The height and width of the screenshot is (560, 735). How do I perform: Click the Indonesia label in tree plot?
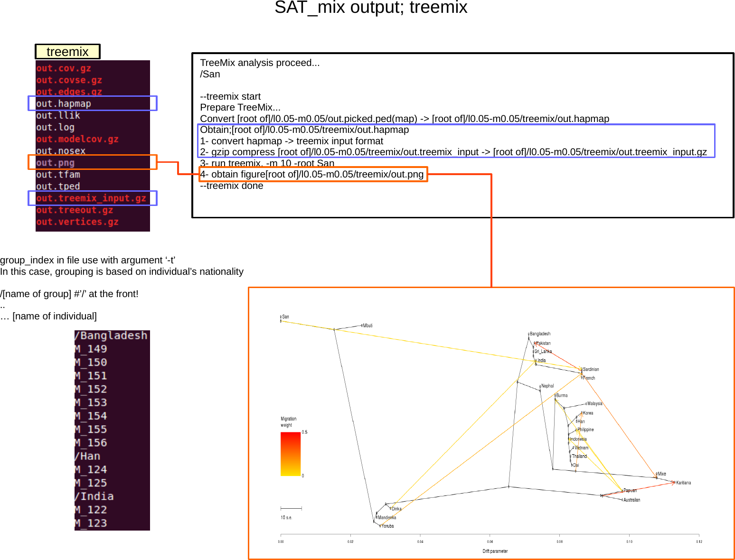(x=578, y=439)
